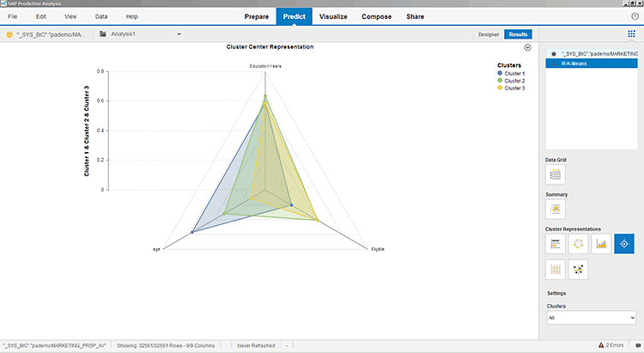The width and height of the screenshot is (644, 353).
Task: Click the Settings section heading
Action: (556, 294)
